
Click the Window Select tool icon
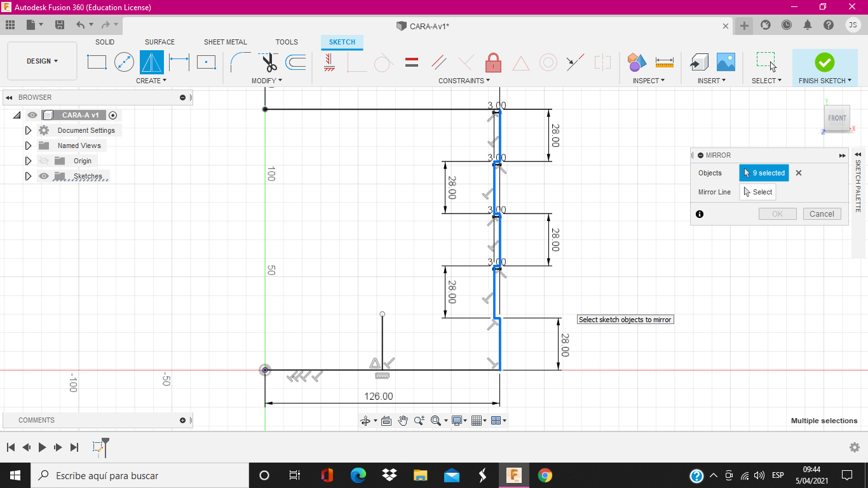[x=766, y=62]
